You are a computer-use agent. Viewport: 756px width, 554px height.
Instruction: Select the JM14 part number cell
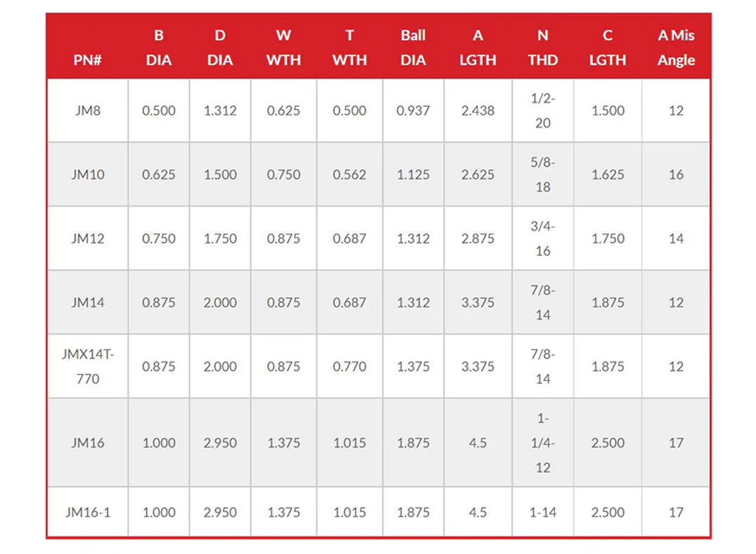[88, 302]
